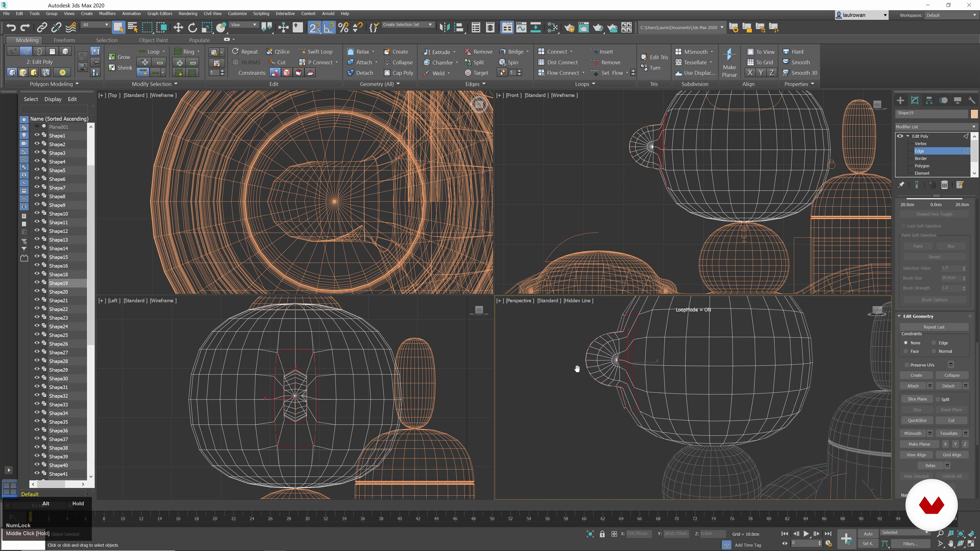This screenshot has width=980, height=551.
Task: Click the View Align button
Action: (x=916, y=455)
